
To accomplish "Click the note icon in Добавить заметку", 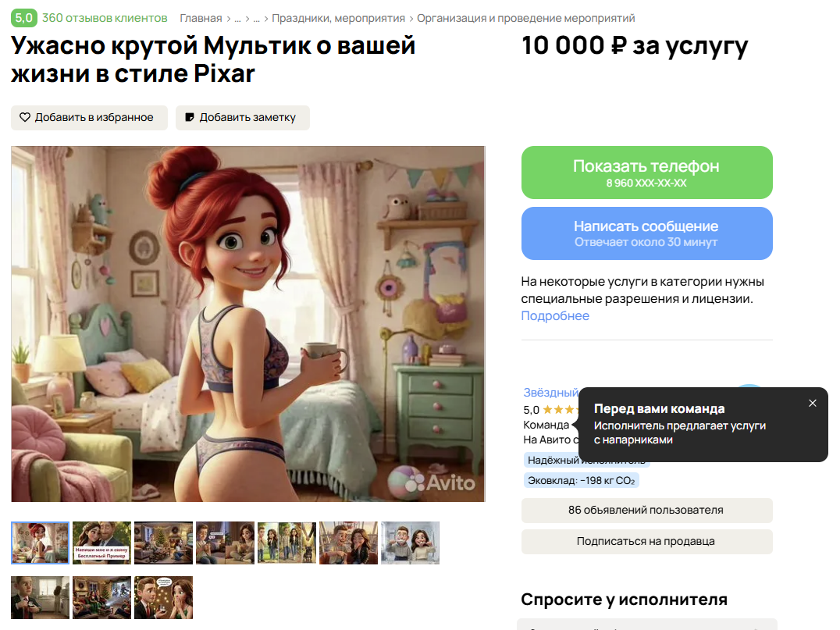I will coord(189,117).
